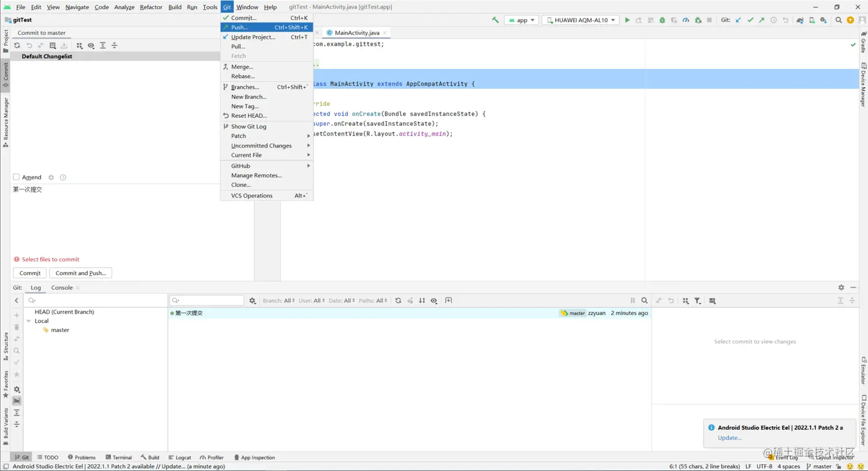The width and height of the screenshot is (868, 471).
Task: Open the Device Manager toolbar icon
Action: (812, 20)
